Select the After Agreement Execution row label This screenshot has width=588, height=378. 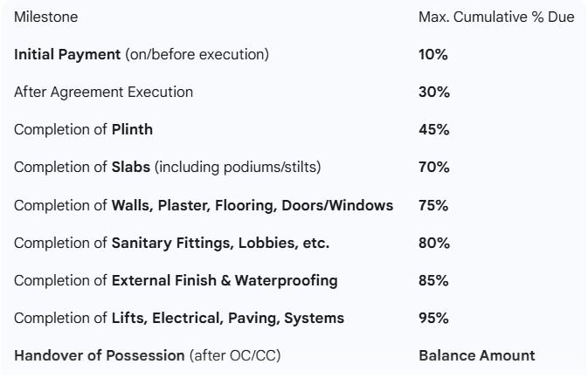tap(103, 92)
